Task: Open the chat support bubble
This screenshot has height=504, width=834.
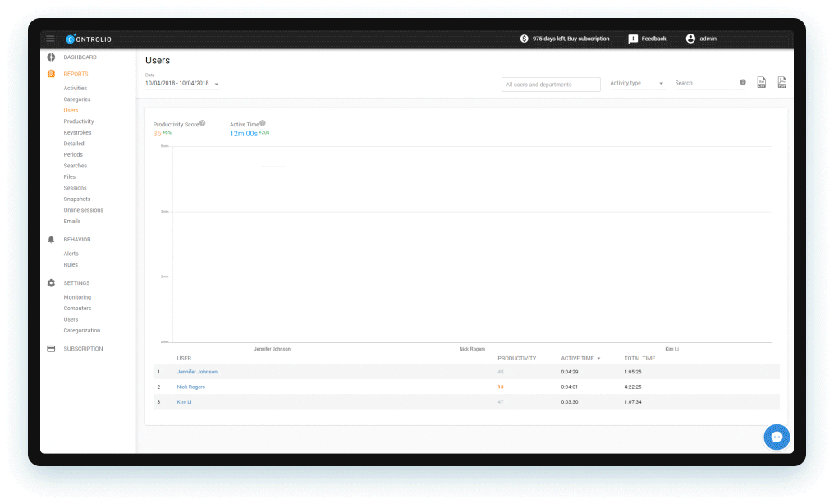Action: (777, 437)
